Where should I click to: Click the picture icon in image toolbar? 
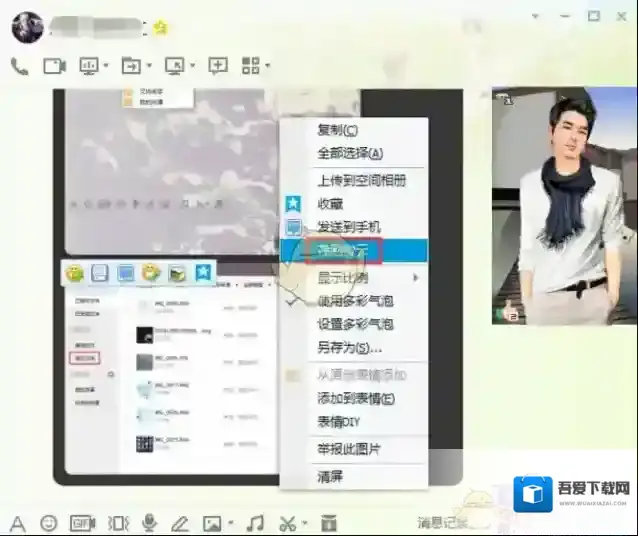coord(177,273)
